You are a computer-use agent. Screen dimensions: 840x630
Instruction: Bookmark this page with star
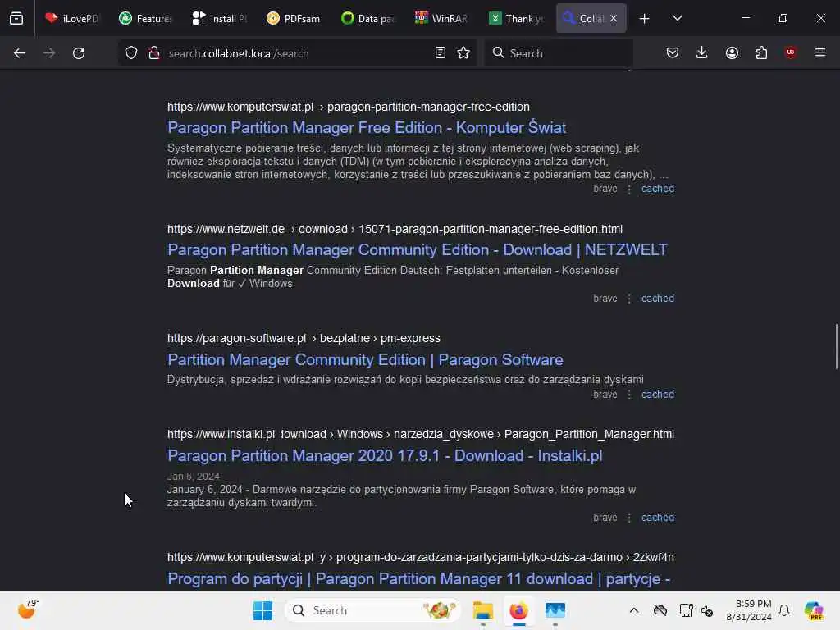[463, 53]
